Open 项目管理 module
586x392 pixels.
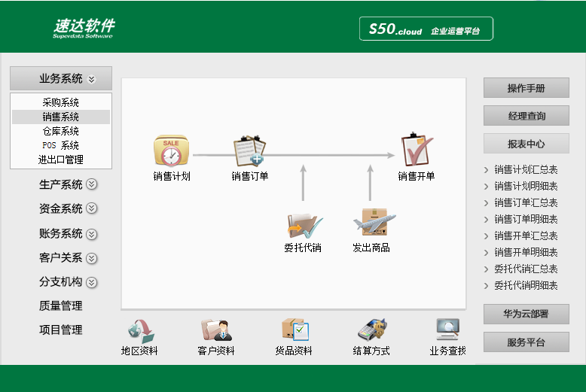(60, 330)
